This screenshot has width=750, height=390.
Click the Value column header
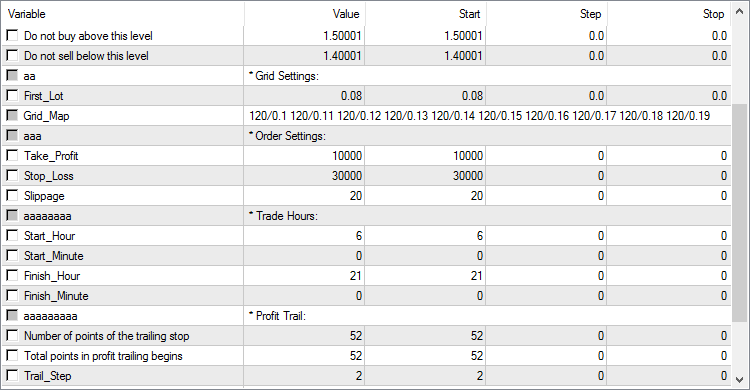(x=305, y=14)
